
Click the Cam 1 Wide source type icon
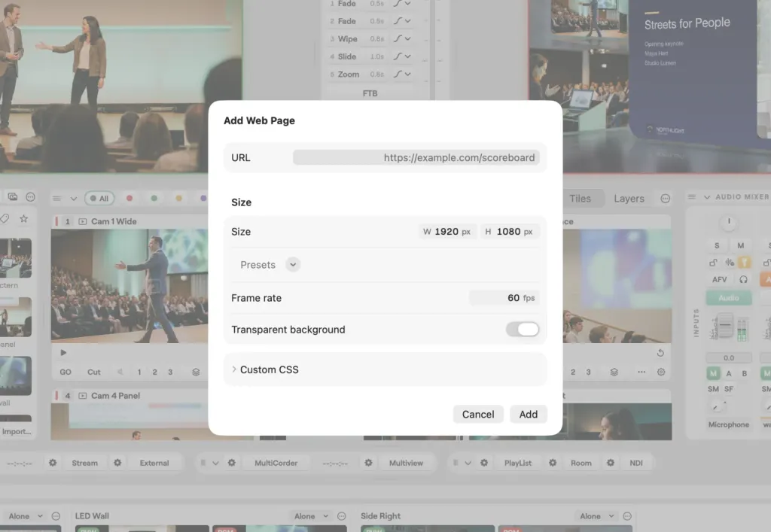click(83, 221)
